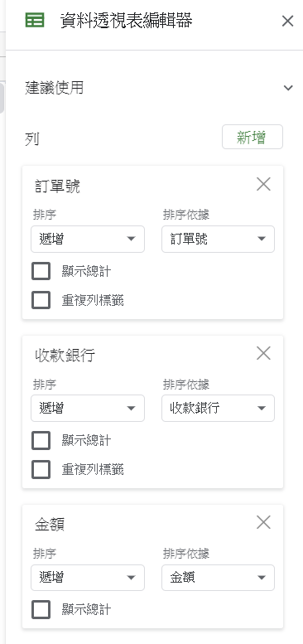Enable 顯示總計 for 金額

click(41, 609)
